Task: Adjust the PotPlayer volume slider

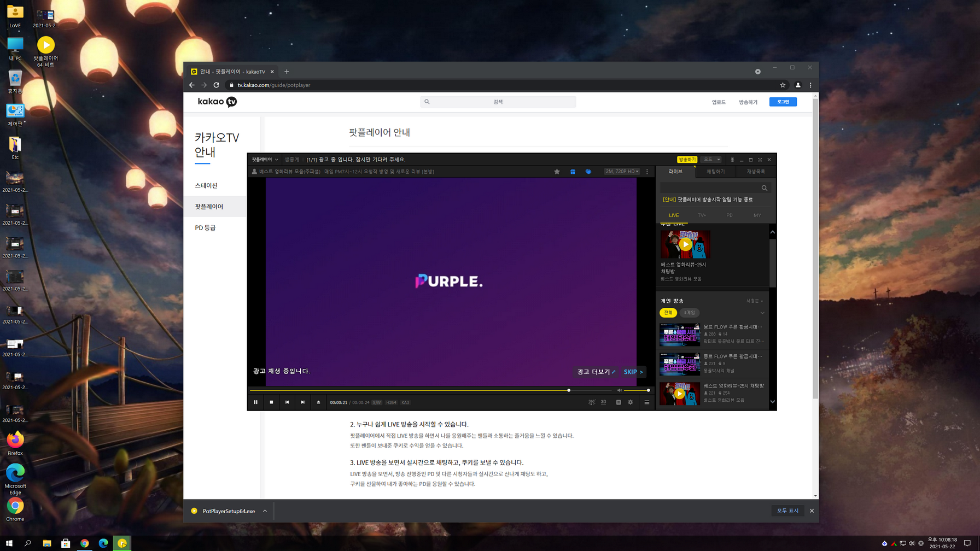Action: 637,390
